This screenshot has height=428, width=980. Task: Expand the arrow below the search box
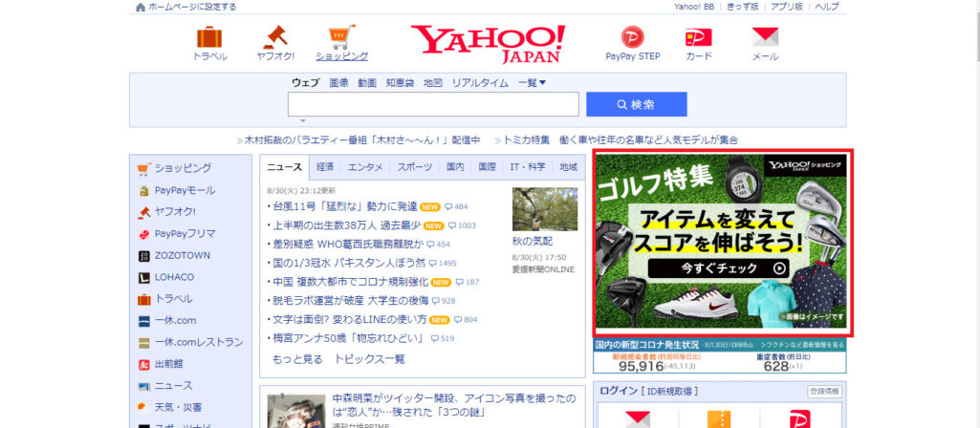click(303, 121)
